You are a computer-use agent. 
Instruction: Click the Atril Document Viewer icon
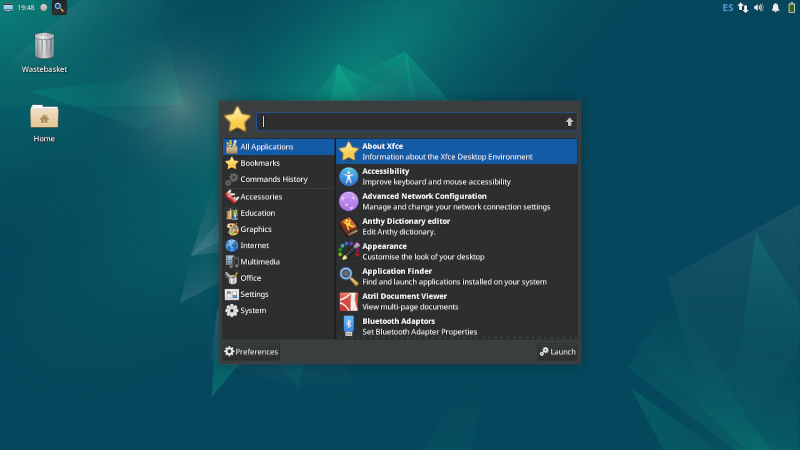348,302
